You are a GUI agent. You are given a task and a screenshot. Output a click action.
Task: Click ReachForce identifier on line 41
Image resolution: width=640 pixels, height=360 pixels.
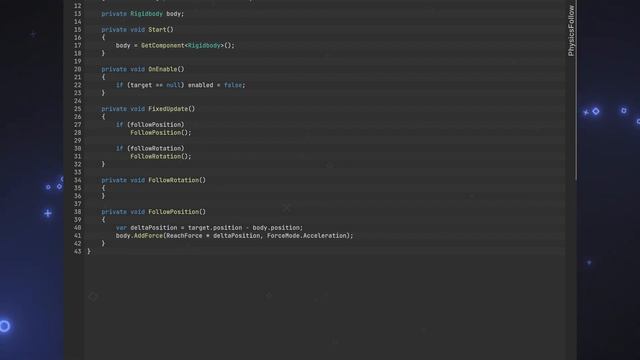pyautogui.click(x=184, y=236)
